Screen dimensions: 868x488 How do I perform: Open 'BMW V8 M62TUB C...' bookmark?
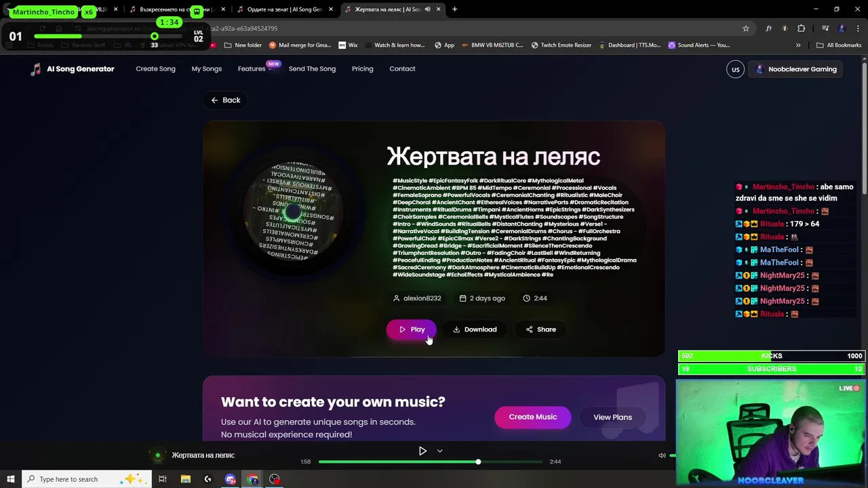click(492, 45)
